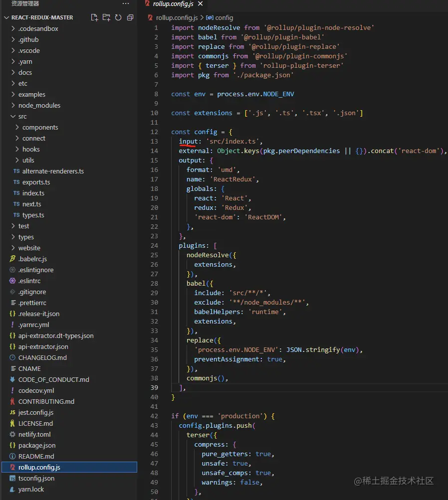The width and height of the screenshot is (448, 500).
Task: Click the yarn icon beside yarn.lock
Action: click(x=12, y=489)
